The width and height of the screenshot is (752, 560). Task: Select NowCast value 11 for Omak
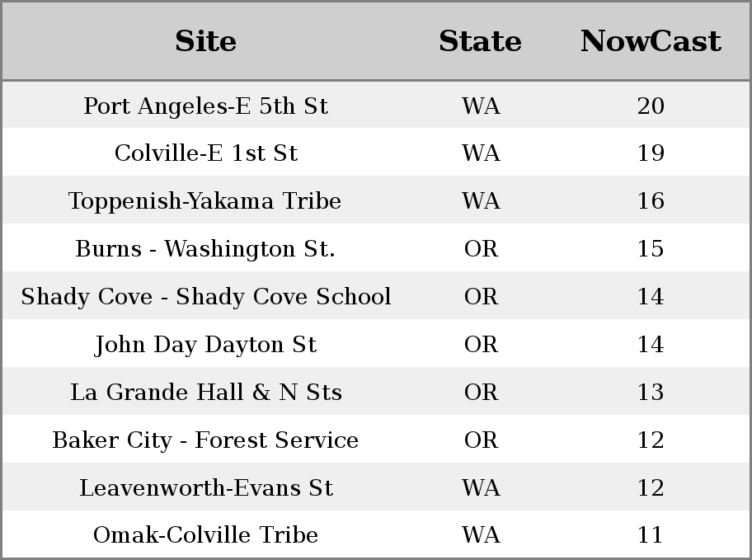click(x=651, y=534)
